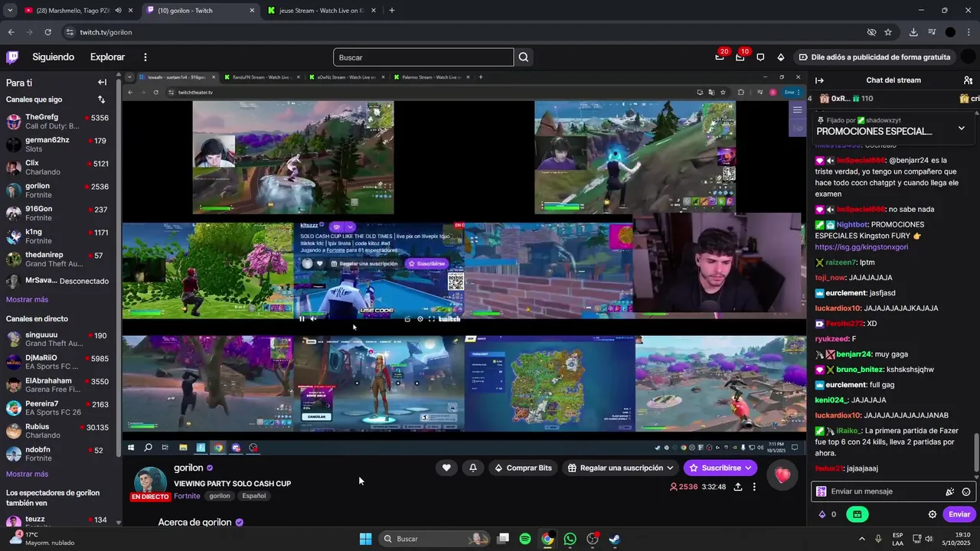Open a new Chrome tab with plus

(x=392, y=11)
